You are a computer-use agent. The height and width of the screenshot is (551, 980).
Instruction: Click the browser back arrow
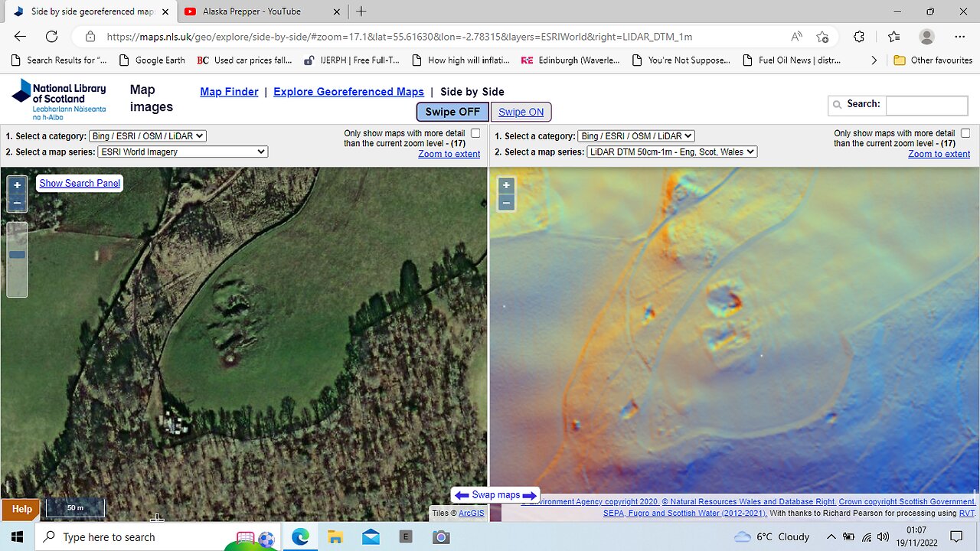click(x=20, y=37)
